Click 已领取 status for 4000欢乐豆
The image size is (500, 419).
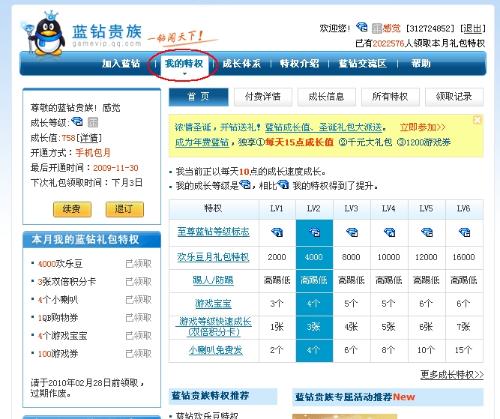coord(138,264)
